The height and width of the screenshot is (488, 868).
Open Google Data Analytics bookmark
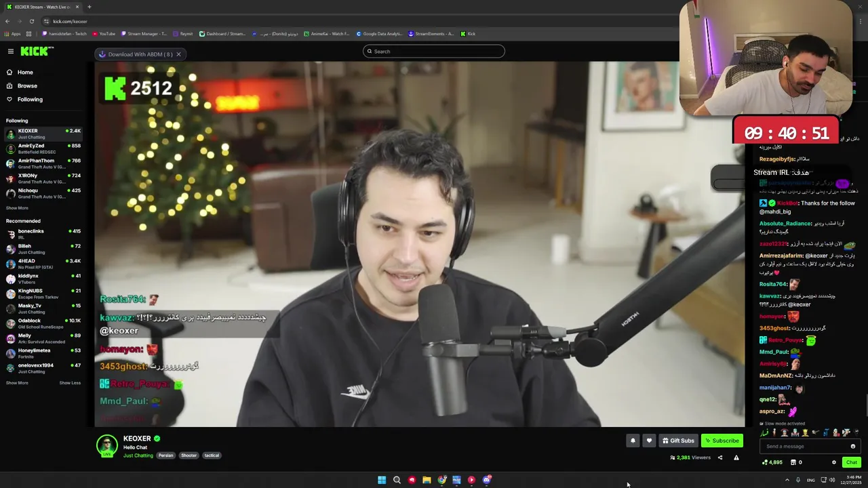tap(379, 34)
